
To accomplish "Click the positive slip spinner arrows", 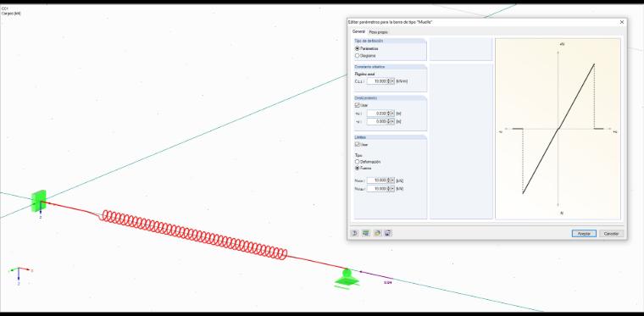I will [x=389, y=114].
